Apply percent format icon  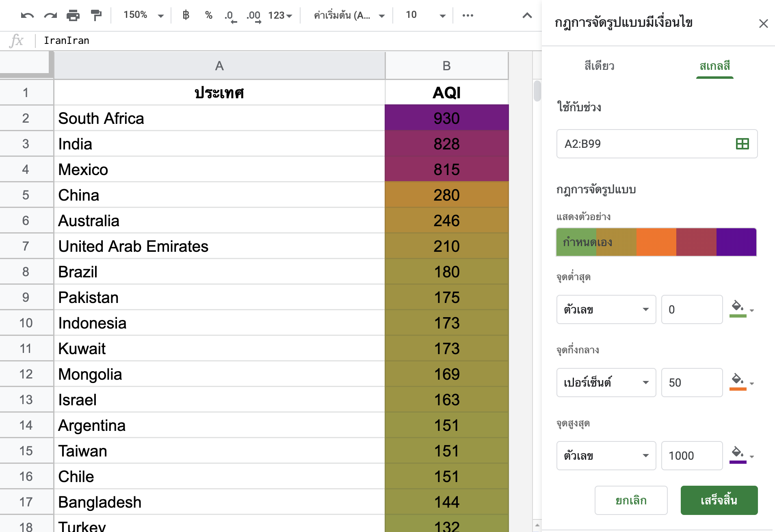coord(209,15)
